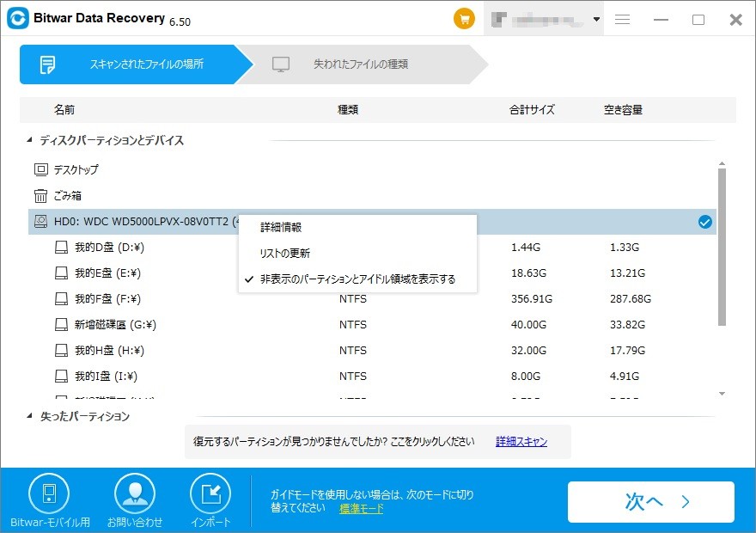Open the 詳細スキャン deep scan link
The width and height of the screenshot is (756, 533).
point(521,442)
